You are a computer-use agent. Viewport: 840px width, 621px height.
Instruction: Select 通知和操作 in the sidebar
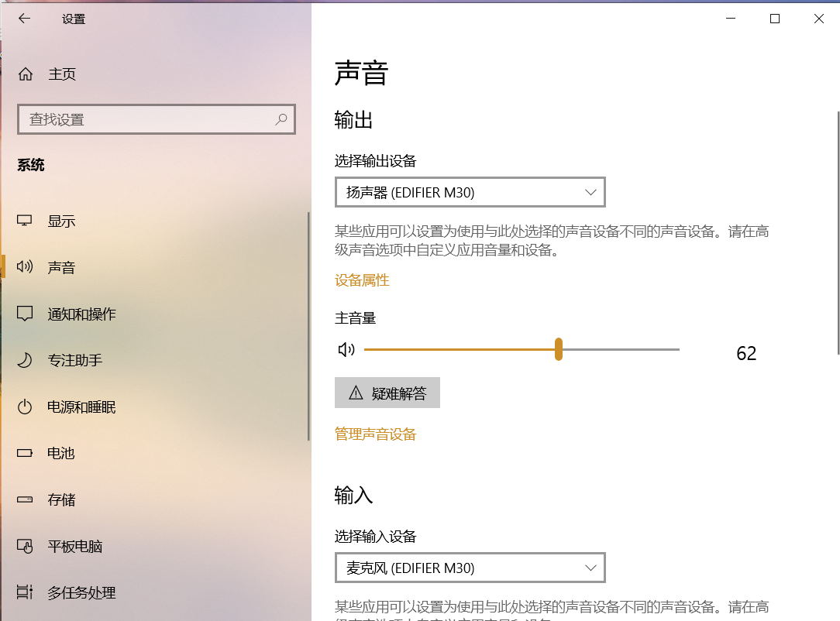click(81, 314)
